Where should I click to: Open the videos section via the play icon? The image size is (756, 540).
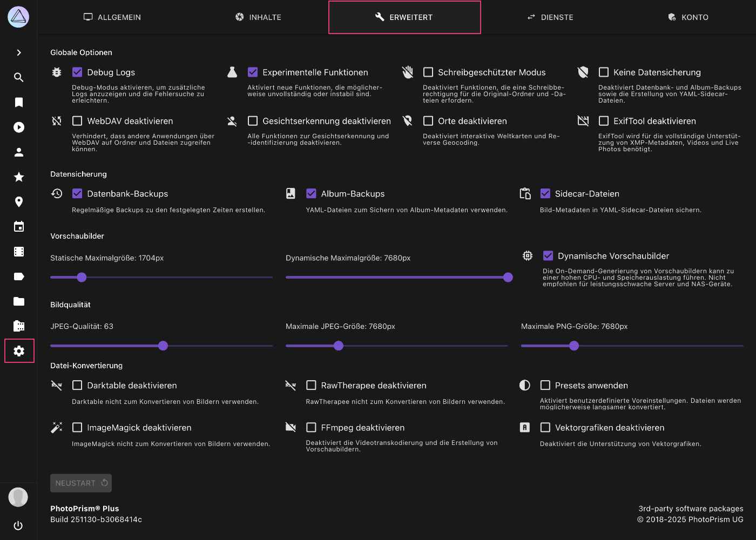[18, 127]
